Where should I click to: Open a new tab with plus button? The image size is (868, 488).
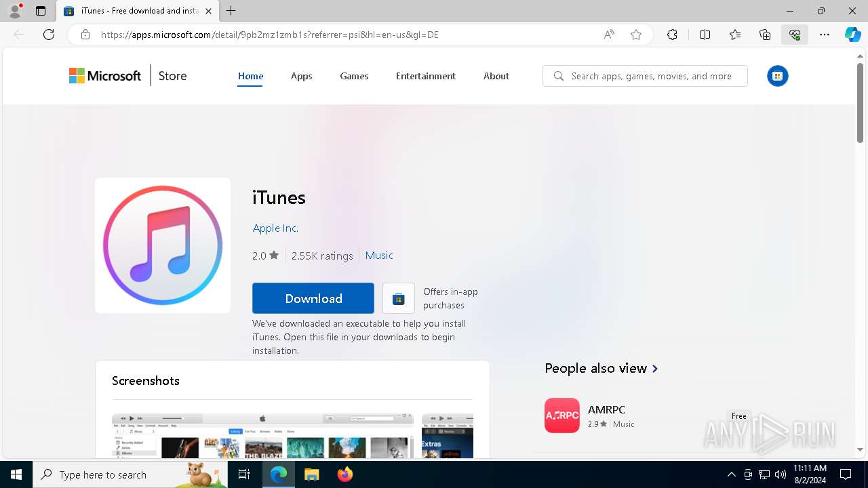point(231,11)
